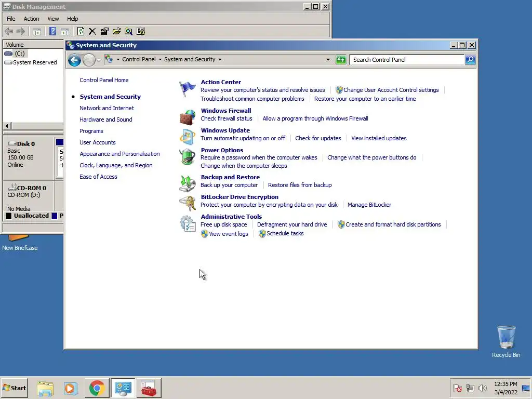
Task: Click the Administrative Tools gear icon
Action: tap(187, 223)
